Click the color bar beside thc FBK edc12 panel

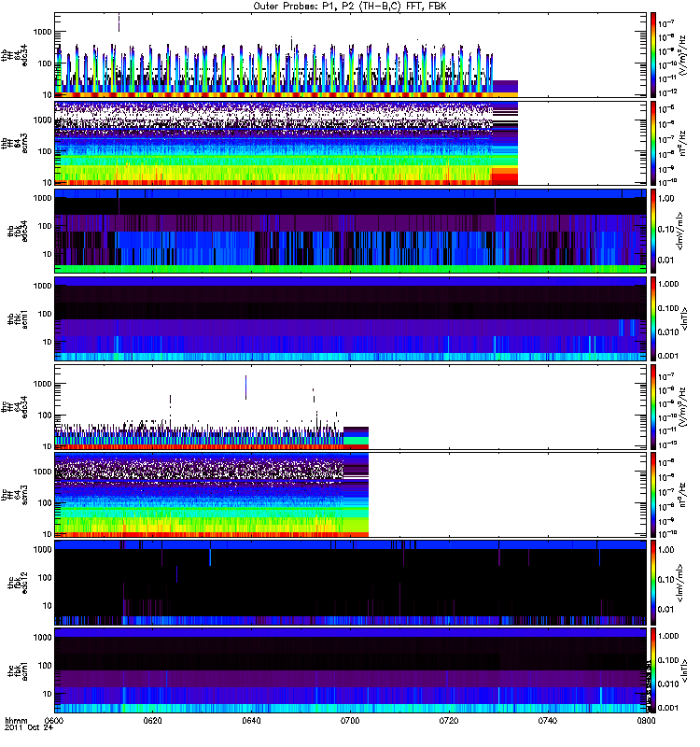click(653, 583)
